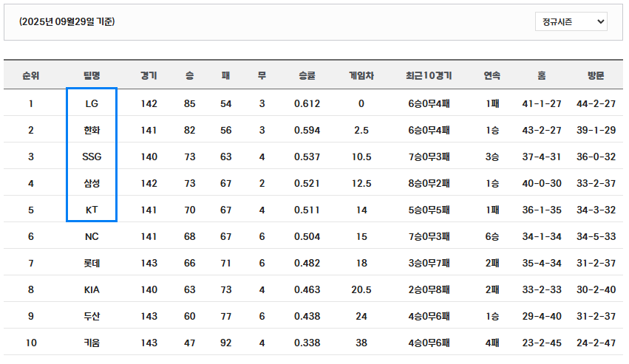Screen dimensions: 629x364
Task: Click the 홈 column header
Action: point(542,75)
